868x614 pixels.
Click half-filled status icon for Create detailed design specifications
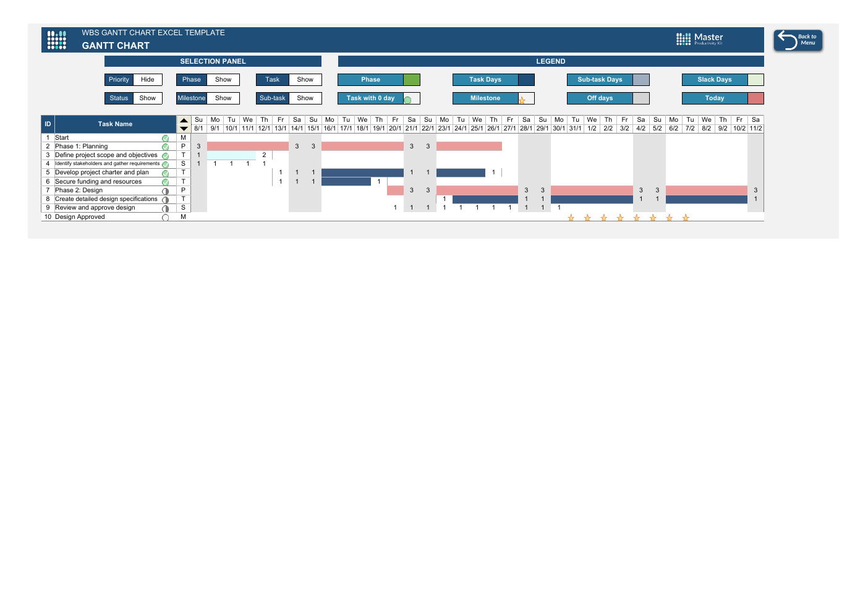(165, 200)
